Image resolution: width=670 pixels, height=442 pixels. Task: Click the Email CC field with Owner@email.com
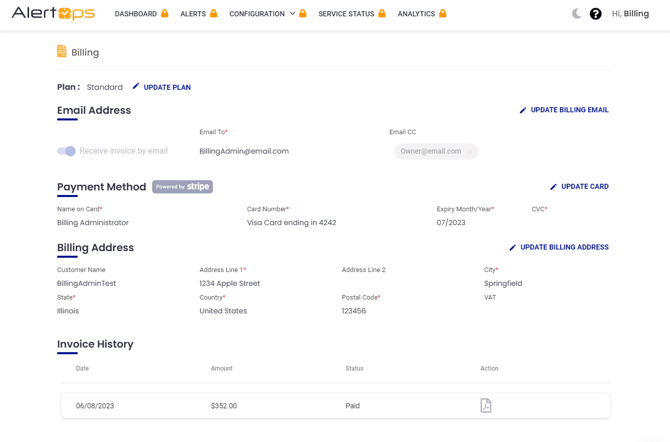click(435, 151)
